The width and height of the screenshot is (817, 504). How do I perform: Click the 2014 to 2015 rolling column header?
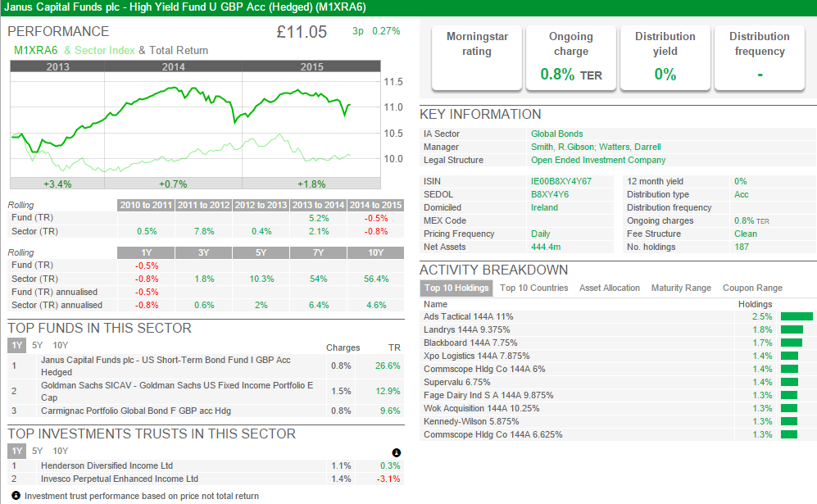[375, 205]
